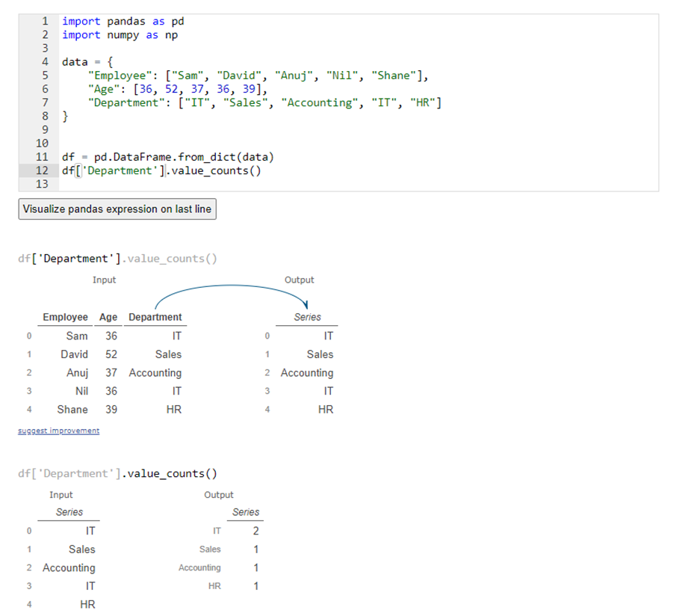Select line number 4 in editor gutter

[x=45, y=62]
